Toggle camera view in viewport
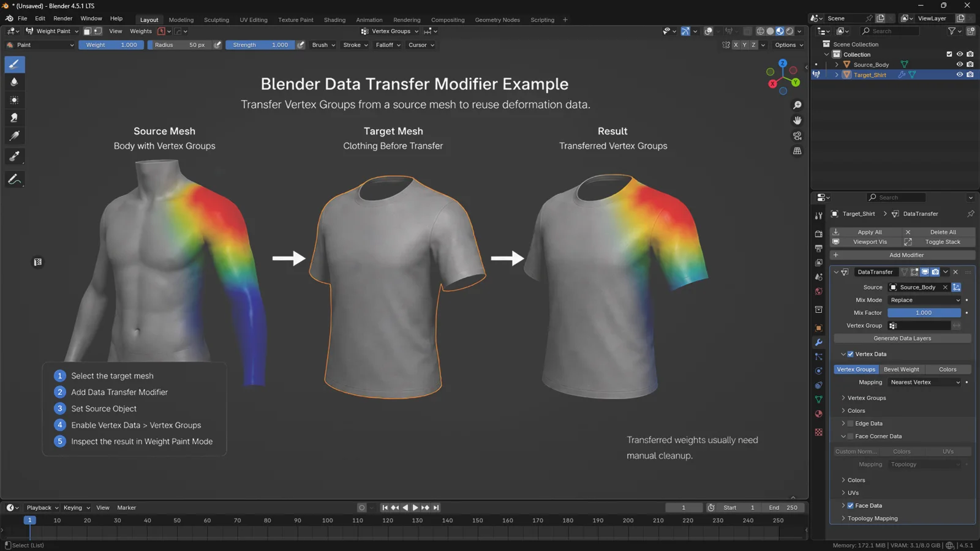The image size is (980, 551). pos(797,136)
